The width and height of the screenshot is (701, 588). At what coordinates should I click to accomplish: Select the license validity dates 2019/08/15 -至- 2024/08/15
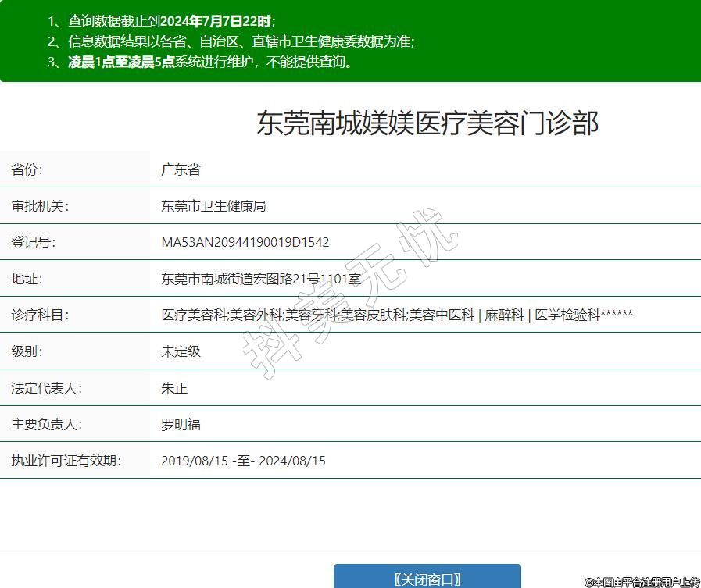pyautogui.click(x=243, y=461)
